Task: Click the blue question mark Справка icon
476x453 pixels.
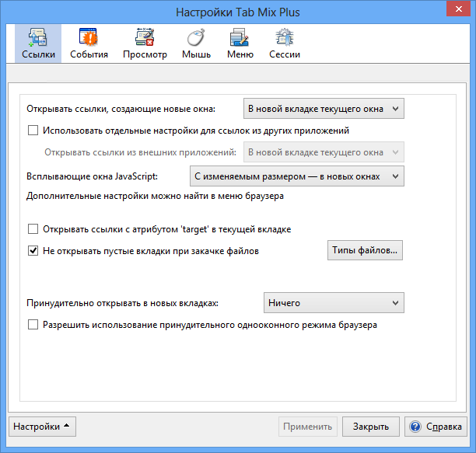Action: 415,427
